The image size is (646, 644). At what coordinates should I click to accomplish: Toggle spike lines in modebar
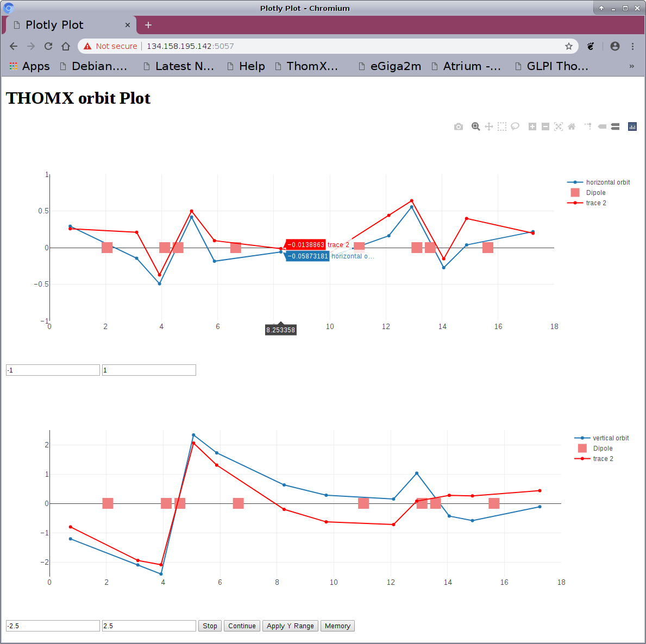pos(588,127)
